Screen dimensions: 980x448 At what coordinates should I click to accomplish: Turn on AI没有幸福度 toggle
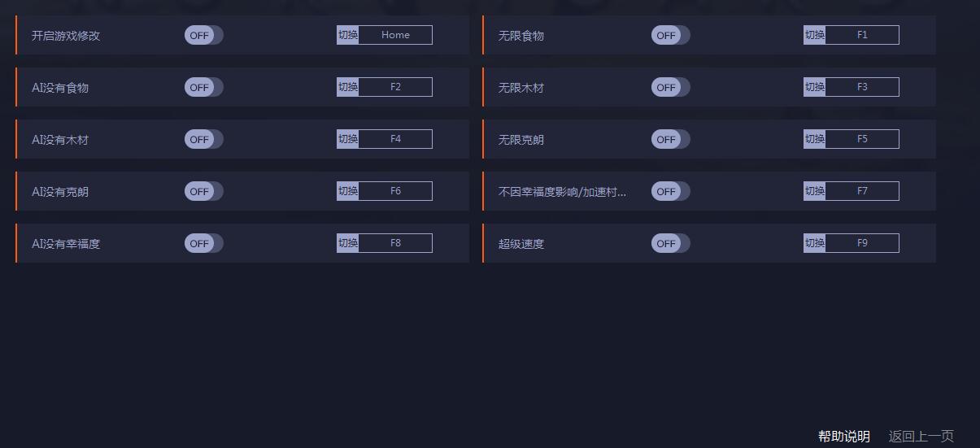[x=203, y=243]
